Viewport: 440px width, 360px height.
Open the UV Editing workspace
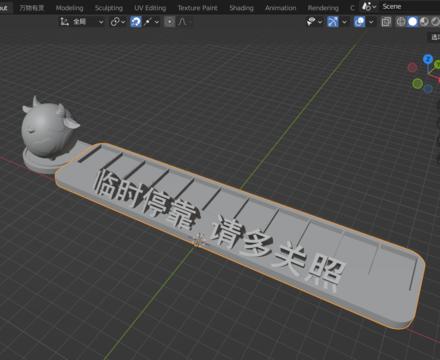[x=150, y=8]
